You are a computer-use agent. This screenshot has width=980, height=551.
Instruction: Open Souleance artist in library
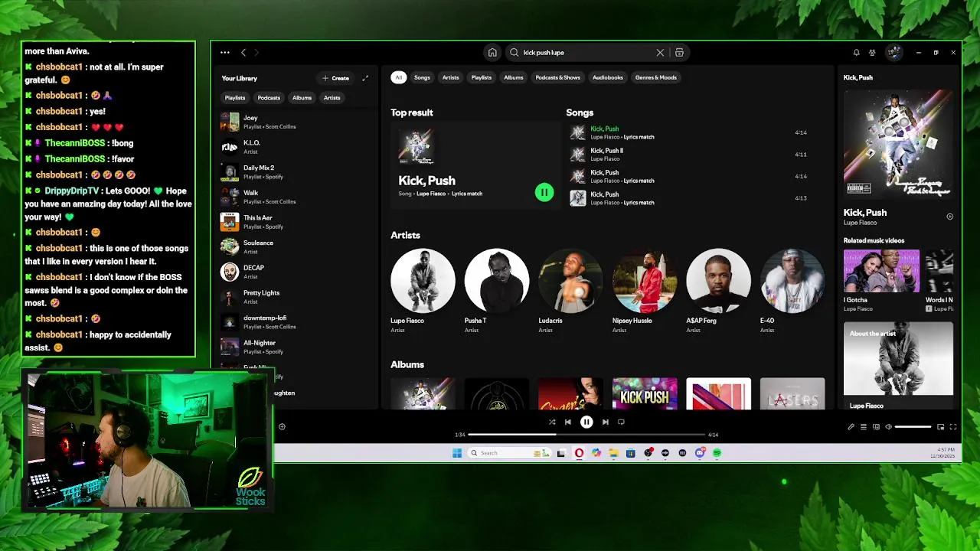pyautogui.click(x=295, y=246)
